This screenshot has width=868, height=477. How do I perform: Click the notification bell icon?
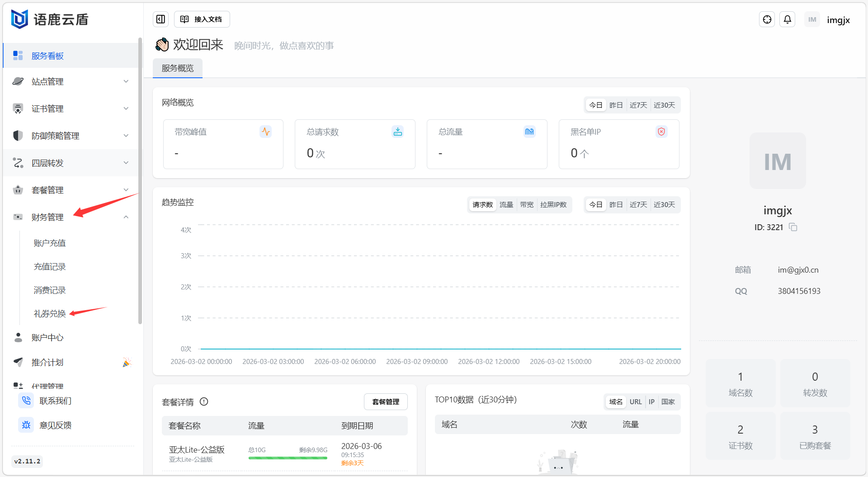tap(787, 19)
